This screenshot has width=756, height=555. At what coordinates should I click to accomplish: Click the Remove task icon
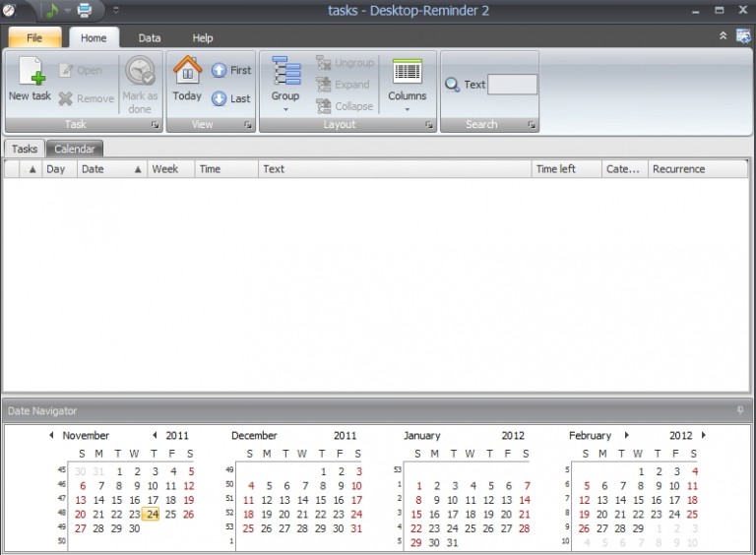pos(66,98)
